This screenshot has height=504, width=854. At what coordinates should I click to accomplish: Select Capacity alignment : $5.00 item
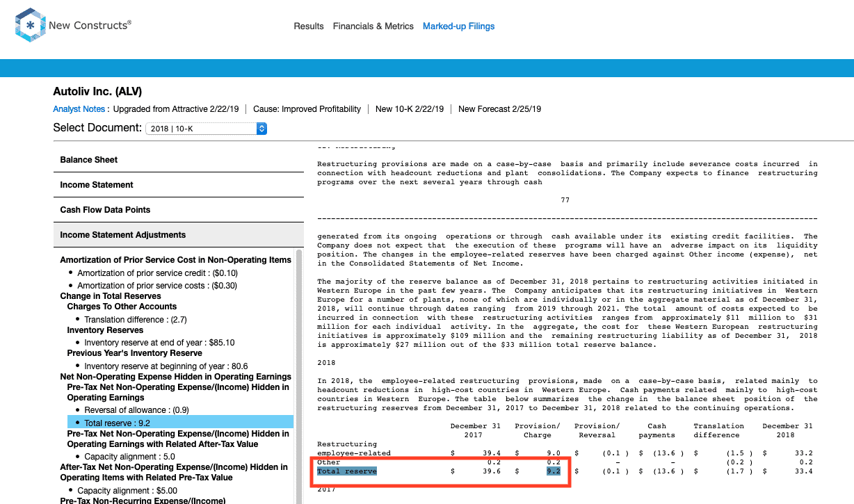coord(129,490)
